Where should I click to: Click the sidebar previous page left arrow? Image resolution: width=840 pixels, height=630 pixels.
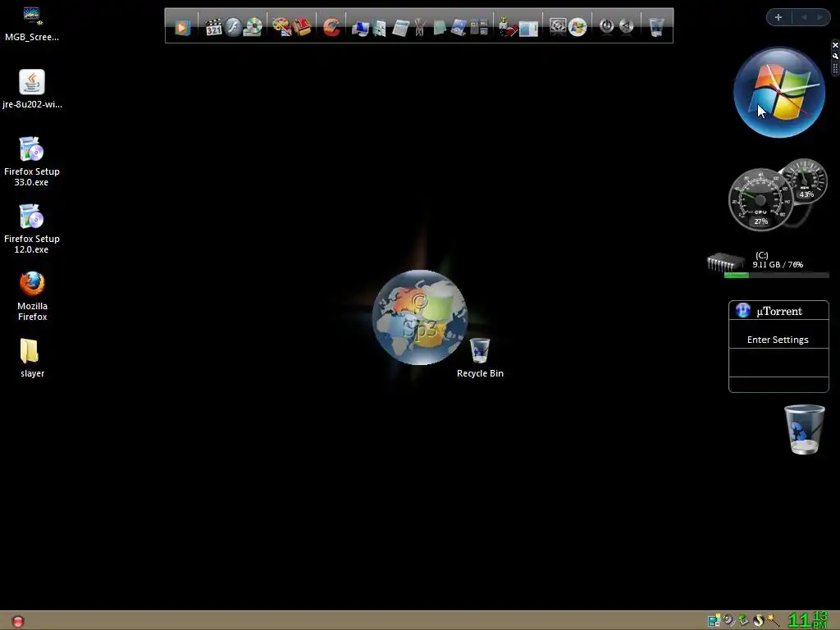coord(804,17)
